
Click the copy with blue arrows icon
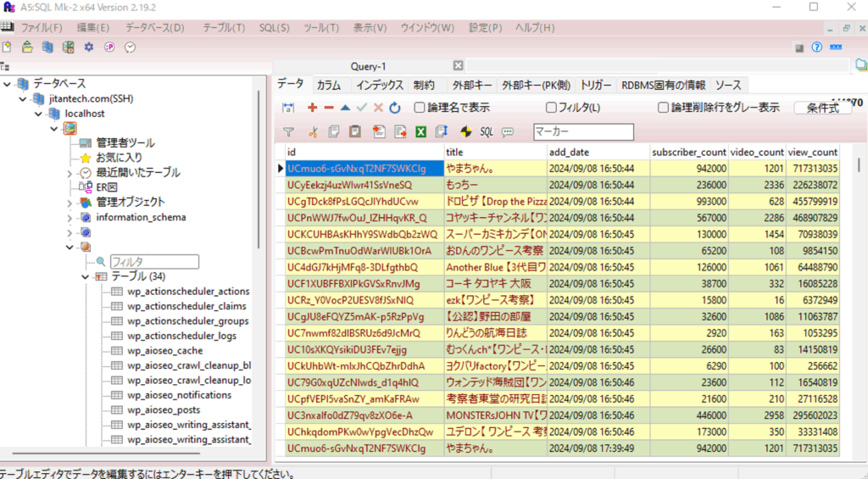coord(441,131)
